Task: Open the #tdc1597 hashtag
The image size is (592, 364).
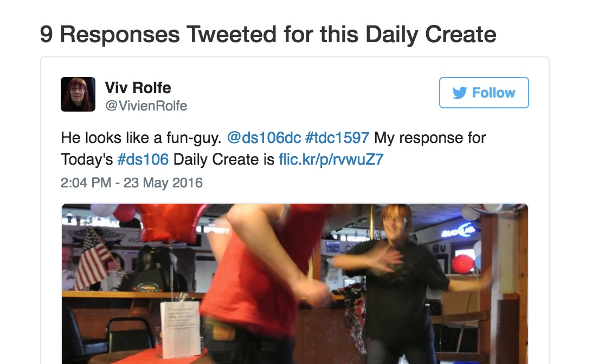Action: pos(337,138)
